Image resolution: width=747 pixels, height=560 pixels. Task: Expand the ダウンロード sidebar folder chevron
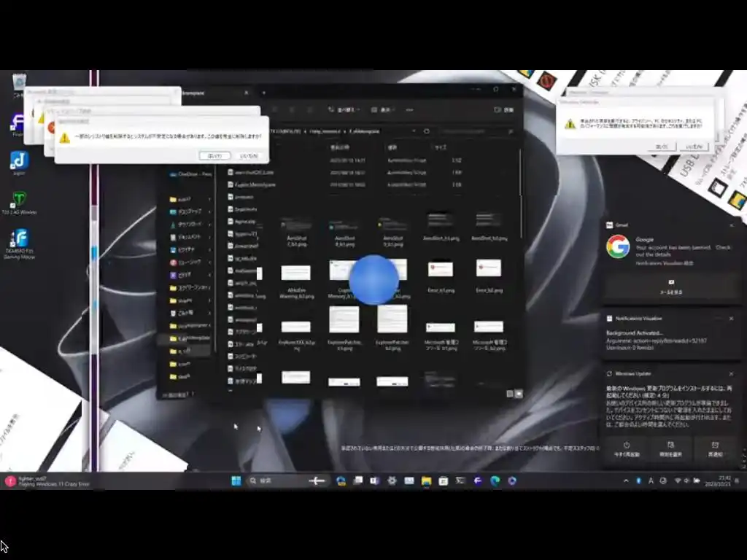[x=209, y=225]
